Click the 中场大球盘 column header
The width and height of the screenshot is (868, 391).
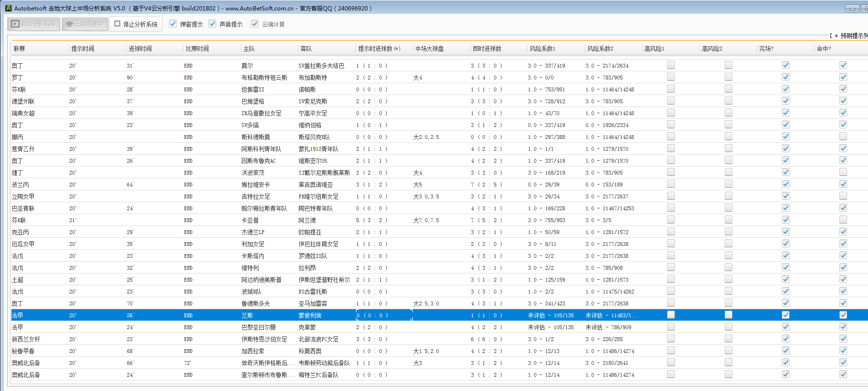pyautogui.click(x=429, y=49)
